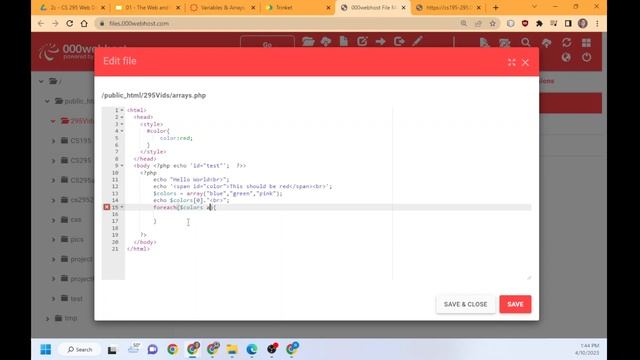Click the new file document icon
The height and width of the screenshot is (360, 640).
coord(344,41)
